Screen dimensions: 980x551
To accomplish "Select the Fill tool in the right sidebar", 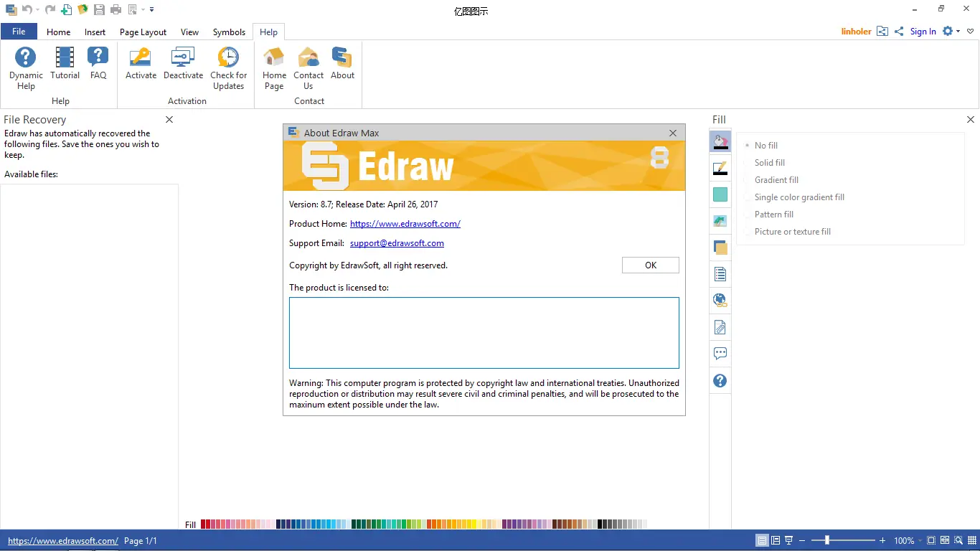I will (x=720, y=141).
